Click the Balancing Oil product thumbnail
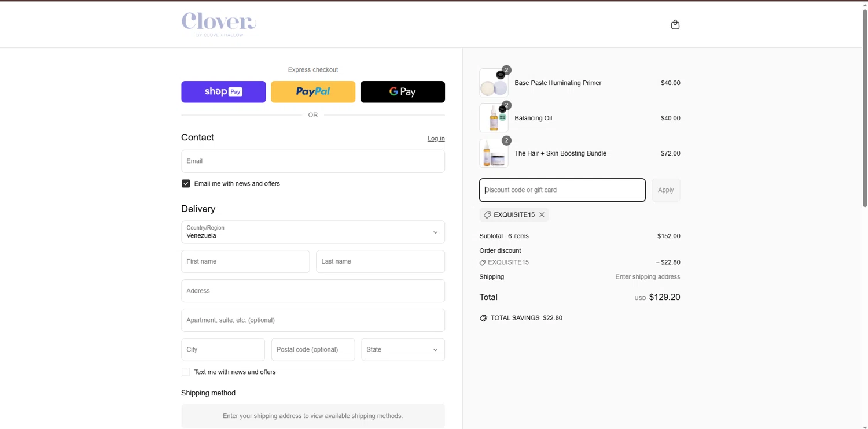868x429 pixels. [494, 118]
